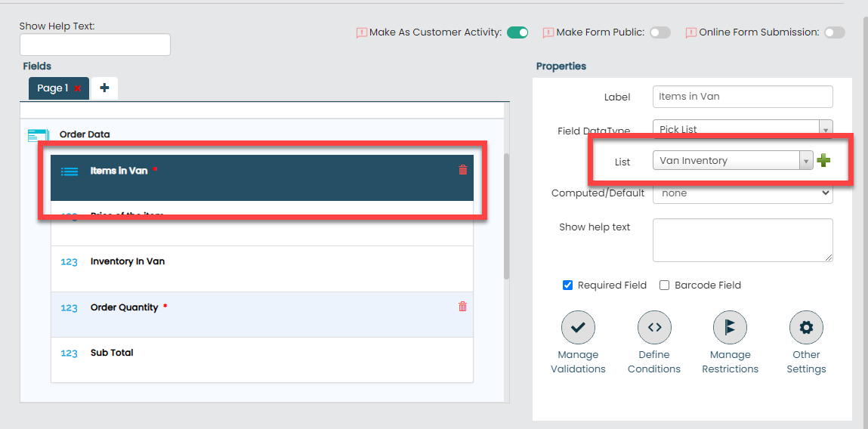Click the Manage Validations checkmark icon

578,328
